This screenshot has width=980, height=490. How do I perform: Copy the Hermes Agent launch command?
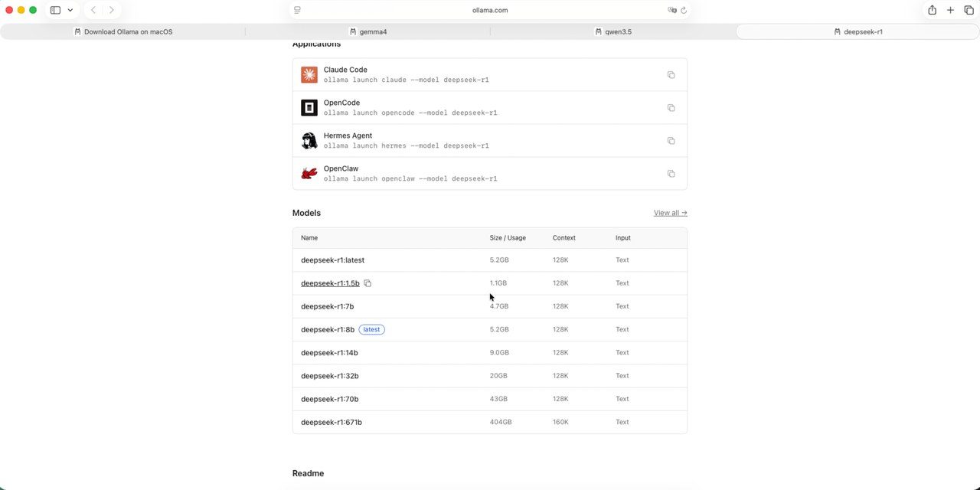point(671,141)
